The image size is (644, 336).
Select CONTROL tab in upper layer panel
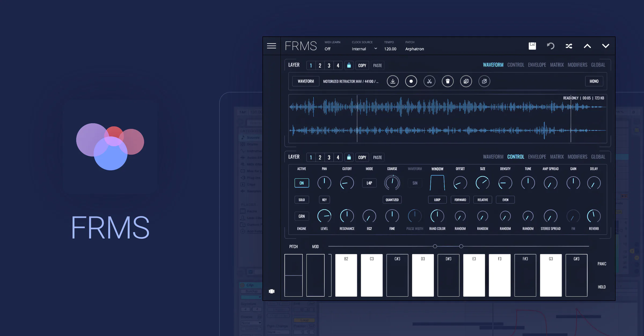tap(515, 65)
